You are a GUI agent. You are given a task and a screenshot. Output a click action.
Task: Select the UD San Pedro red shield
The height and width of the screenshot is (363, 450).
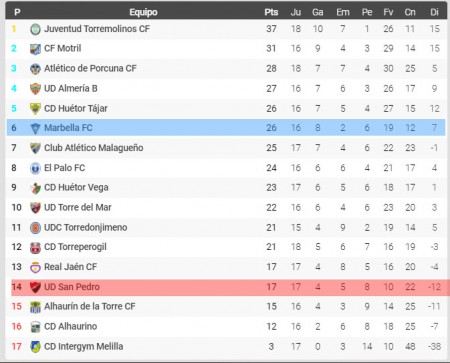tap(35, 287)
